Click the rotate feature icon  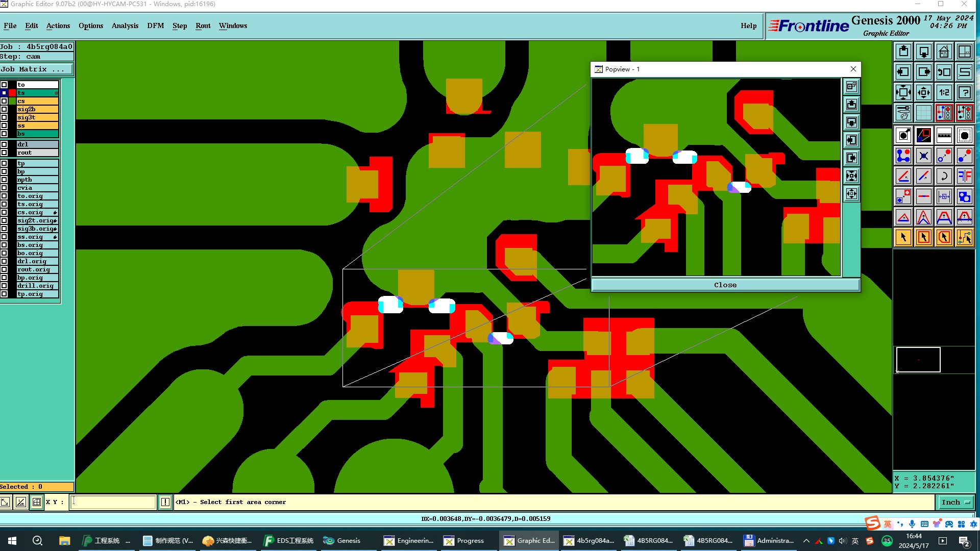[944, 176]
